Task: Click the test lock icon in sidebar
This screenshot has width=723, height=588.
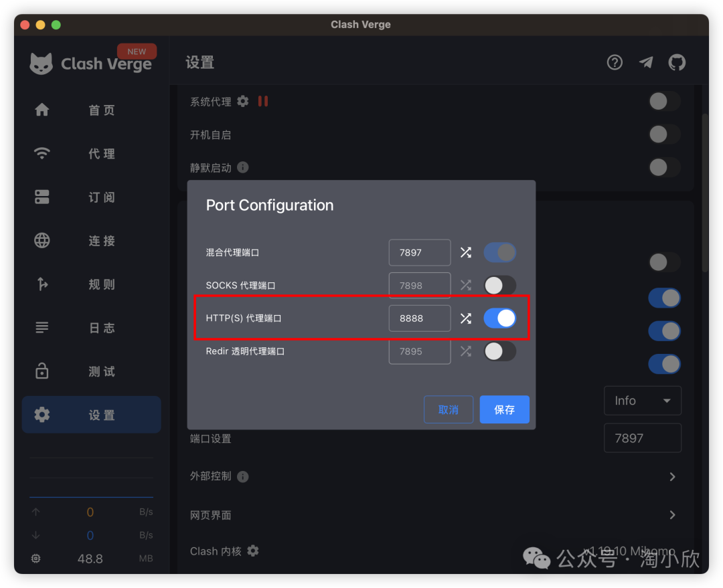Action: [42, 371]
